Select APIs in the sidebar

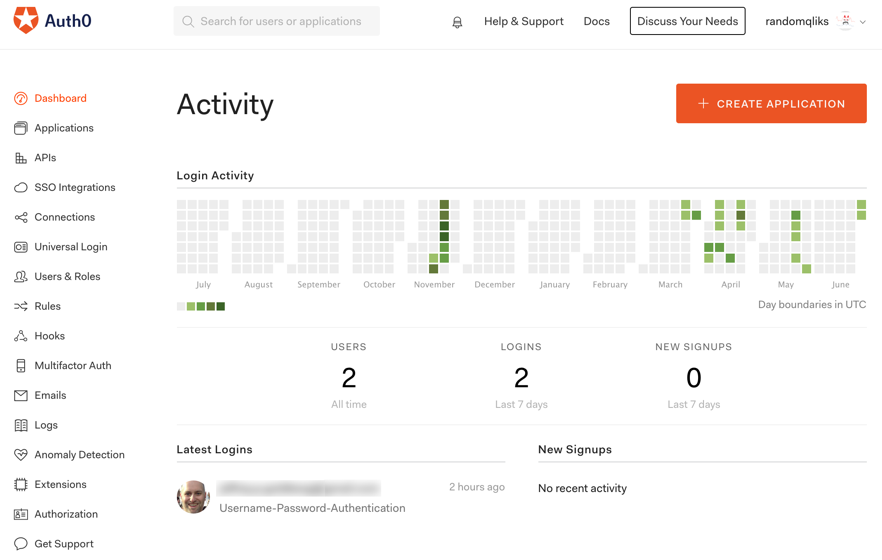pyautogui.click(x=46, y=158)
